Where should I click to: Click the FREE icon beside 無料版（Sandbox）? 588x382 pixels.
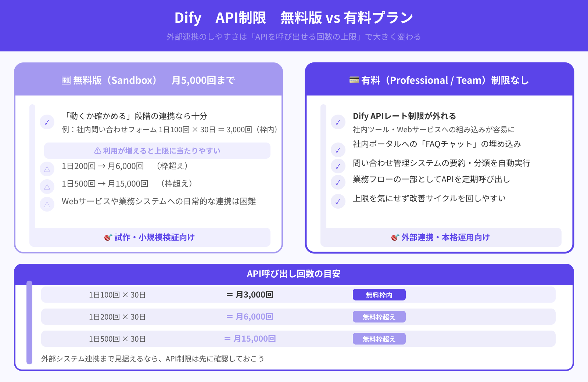click(x=66, y=80)
